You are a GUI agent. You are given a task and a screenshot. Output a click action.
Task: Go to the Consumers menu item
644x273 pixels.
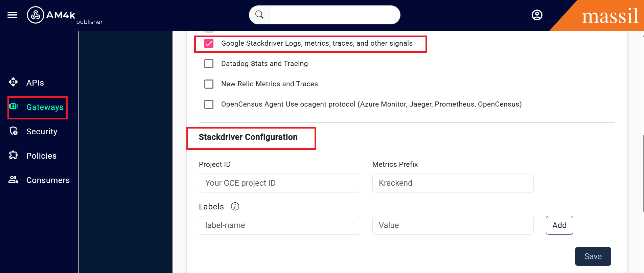[x=48, y=180]
